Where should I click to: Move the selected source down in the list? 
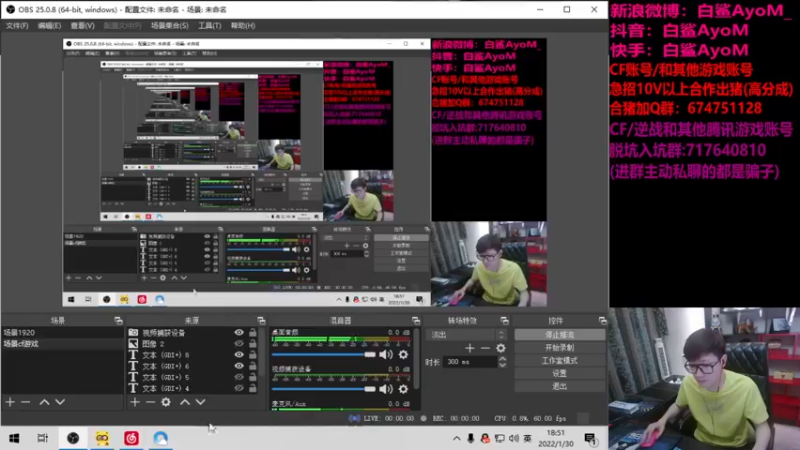tap(201, 402)
